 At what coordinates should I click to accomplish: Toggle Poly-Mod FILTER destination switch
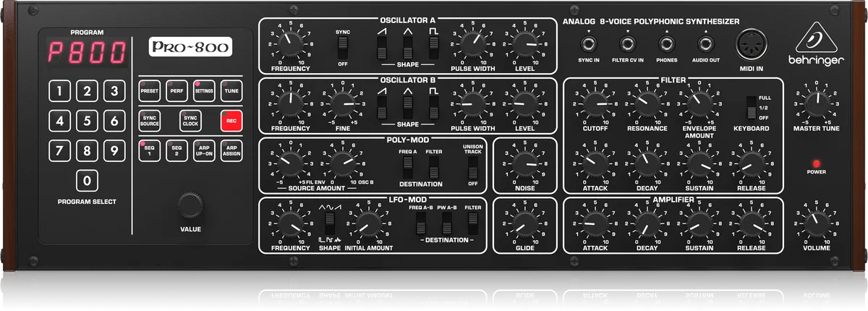[434, 169]
